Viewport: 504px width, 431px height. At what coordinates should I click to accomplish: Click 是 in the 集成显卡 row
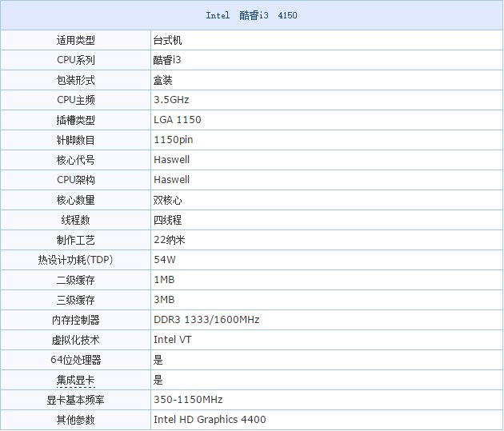pos(158,380)
